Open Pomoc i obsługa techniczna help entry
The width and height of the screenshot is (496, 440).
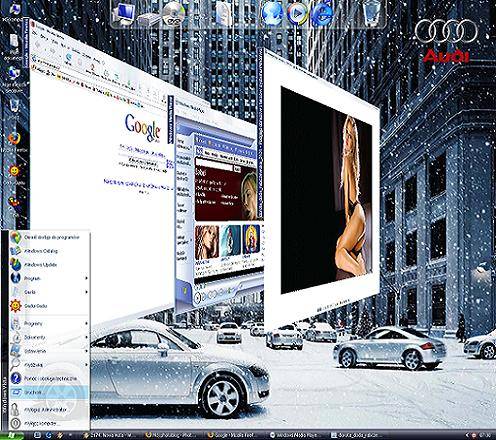(49, 378)
